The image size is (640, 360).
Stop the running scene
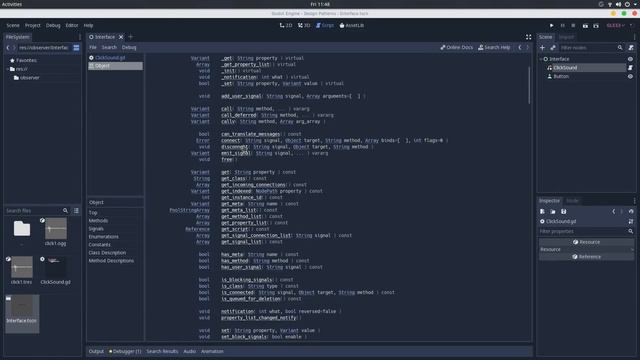573,25
